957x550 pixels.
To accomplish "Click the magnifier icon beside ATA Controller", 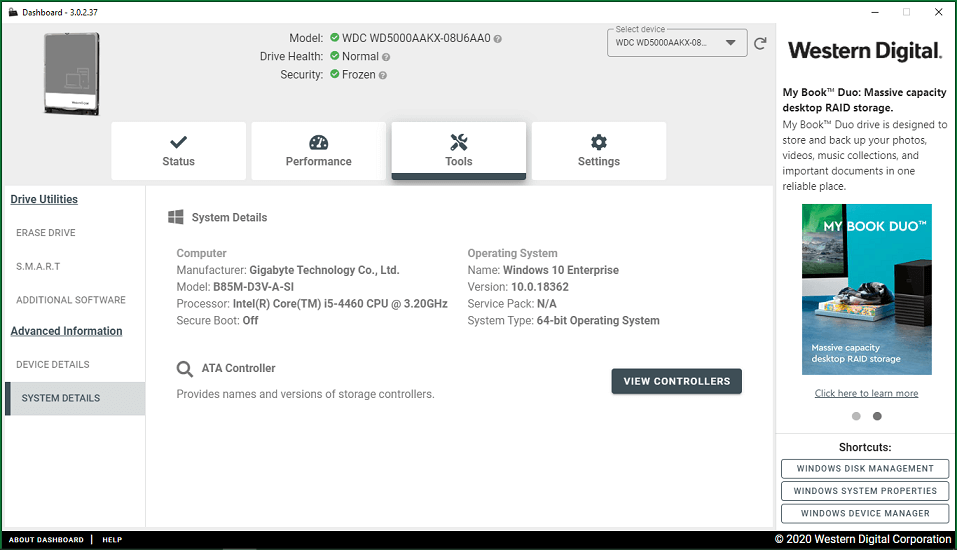I will (184, 369).
